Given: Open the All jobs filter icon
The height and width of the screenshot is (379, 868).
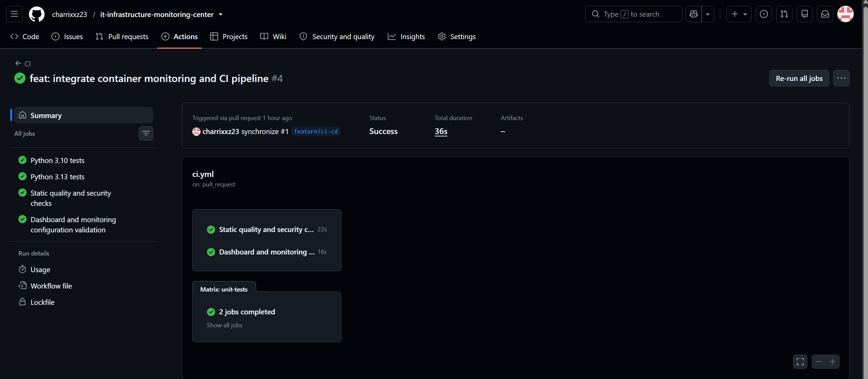Looking at the screenshot, I should coord(146,133).
